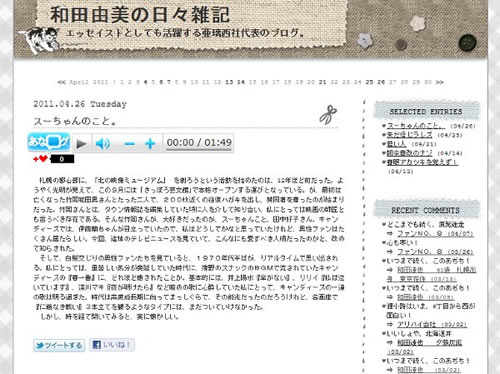500x374 pixels.
Task: Open the selected entry dated (04/21)
Action: click(x=396, y=144)
